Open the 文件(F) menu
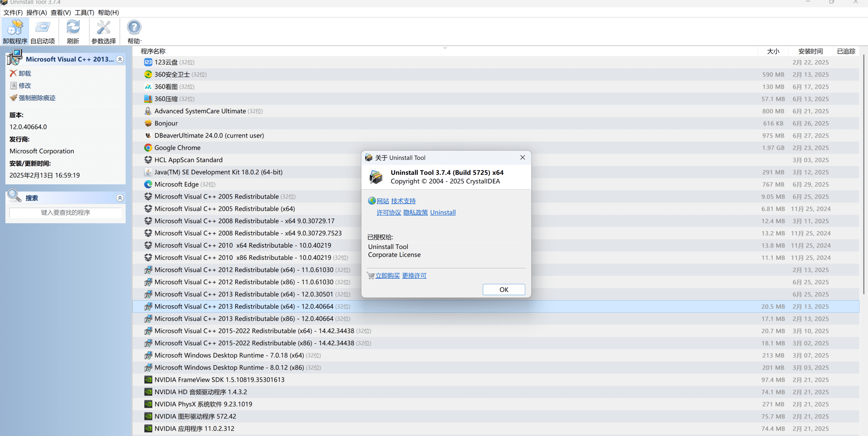Image resolution: width=868 pixels, height=436 pixels. [13, 13]
